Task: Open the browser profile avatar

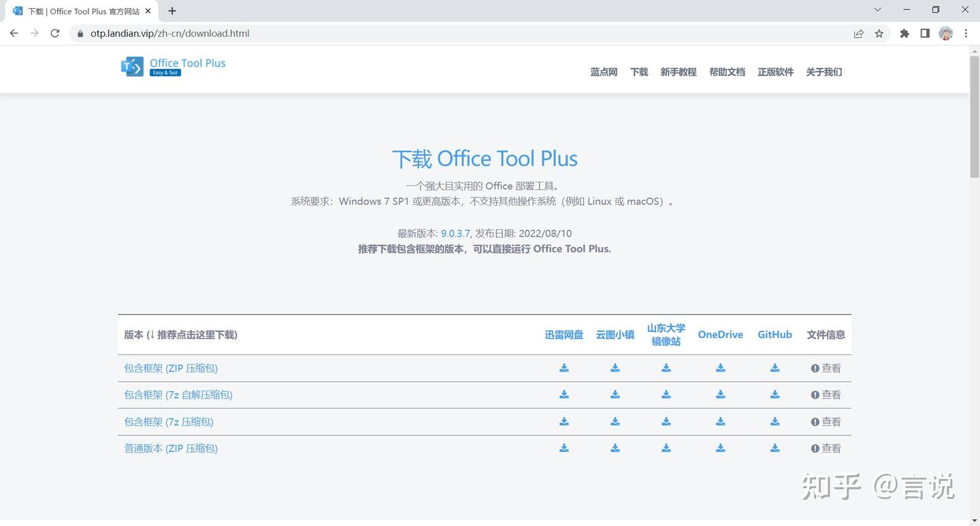Action: pyautogui.click(x=946, y=33)
